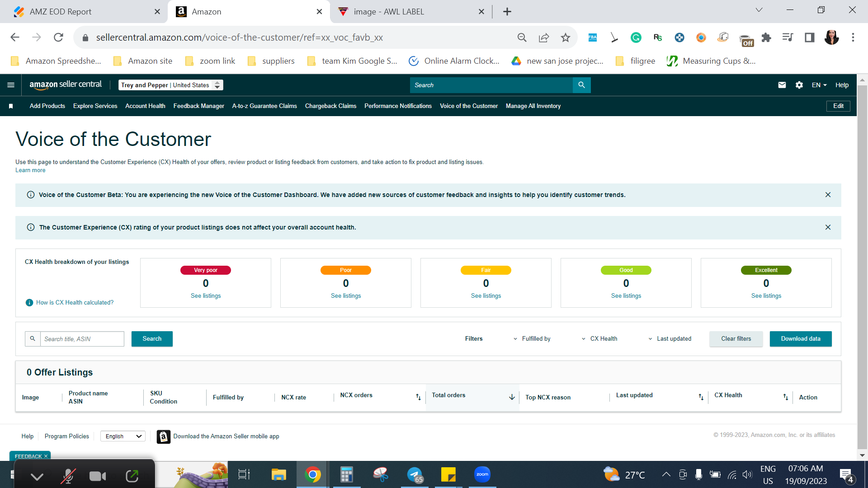Open the English footer language selector
The height and width of the screenshot is (488, 868).
click(123, 436)
